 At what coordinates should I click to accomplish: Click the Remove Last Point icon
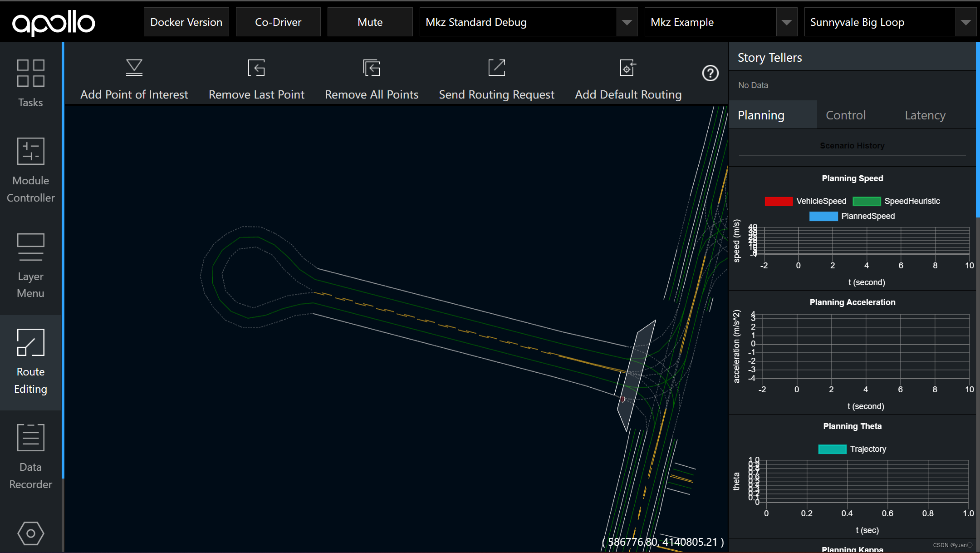(256, 68)
